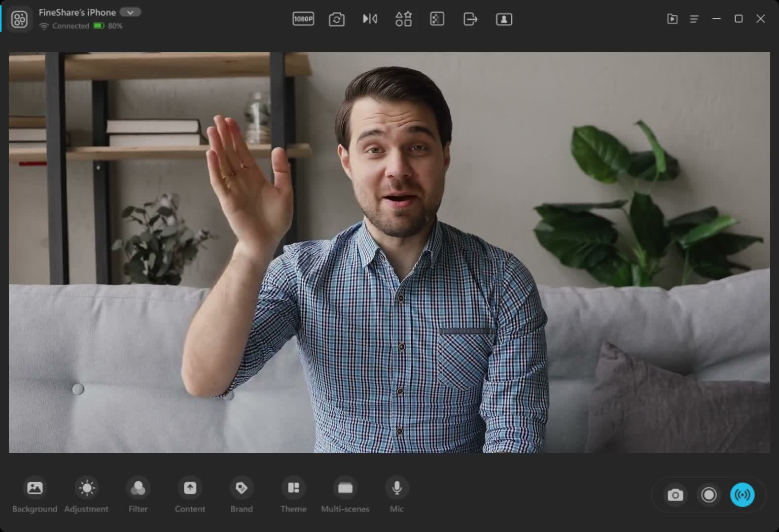Viewport: 779px width, 532px height.
Task: Take a snapshot with the camera button
Action: tap(675, 495)
